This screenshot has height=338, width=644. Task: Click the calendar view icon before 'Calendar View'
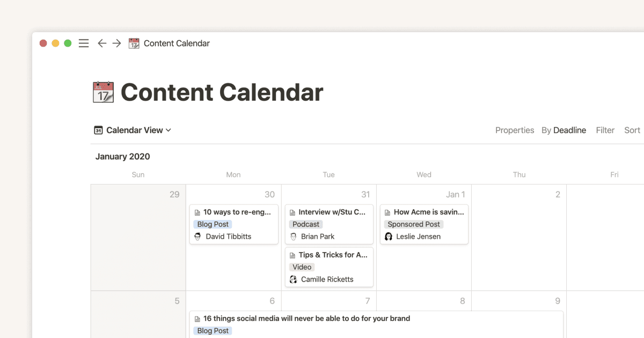[98, 130]
